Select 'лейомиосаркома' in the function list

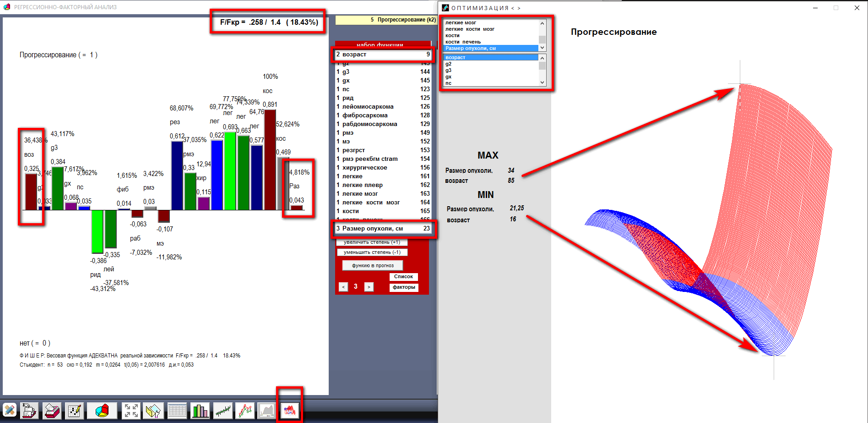point(368,106)
